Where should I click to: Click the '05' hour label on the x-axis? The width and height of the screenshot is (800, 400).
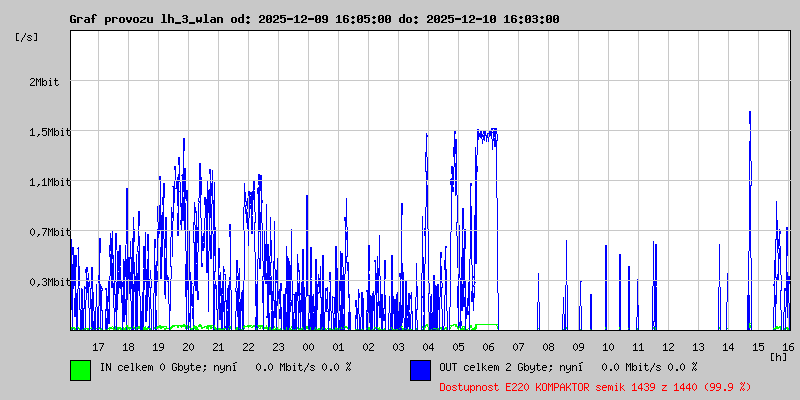(x=459, y=347)
